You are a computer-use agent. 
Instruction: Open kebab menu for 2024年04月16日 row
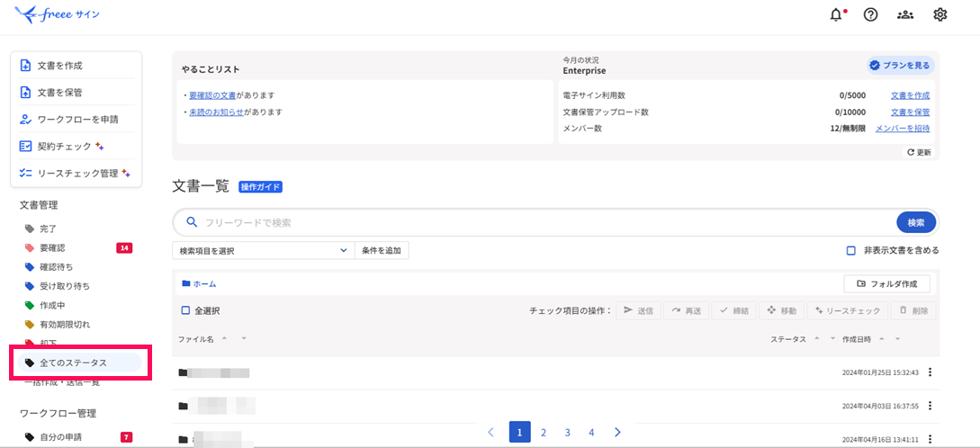coord(930,439)
